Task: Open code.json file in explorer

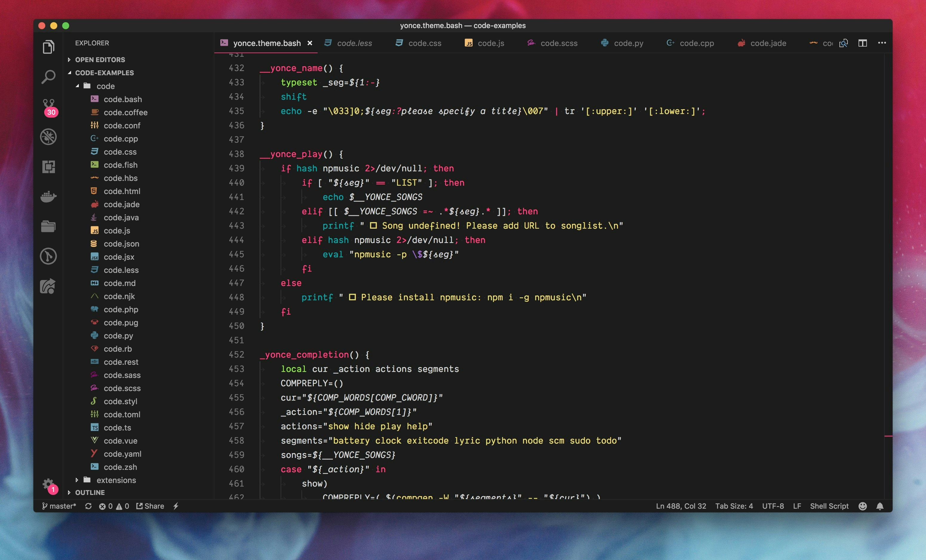Action: click(x=121, y=244)
